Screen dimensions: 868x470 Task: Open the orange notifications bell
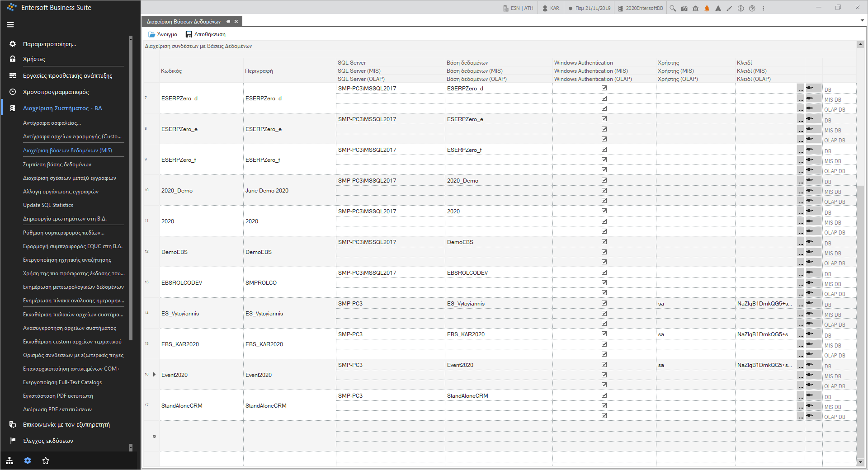click(707, 8)
